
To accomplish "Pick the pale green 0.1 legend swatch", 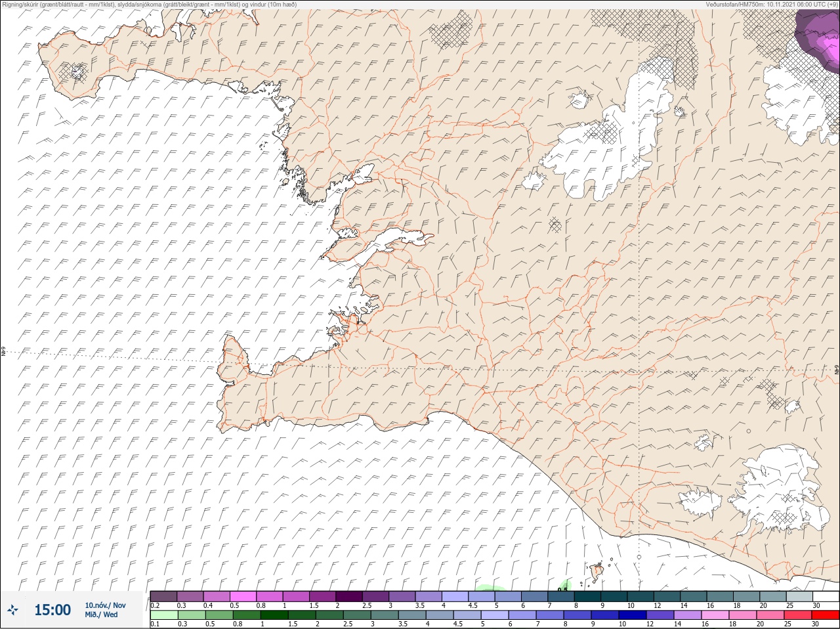I will click(163, 614).
